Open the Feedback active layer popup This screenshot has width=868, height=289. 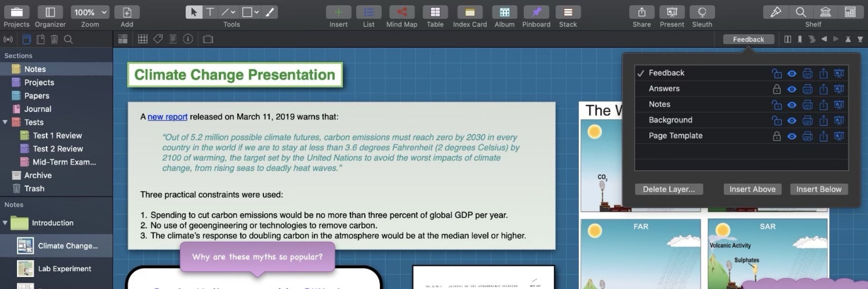tap(749, 39)
